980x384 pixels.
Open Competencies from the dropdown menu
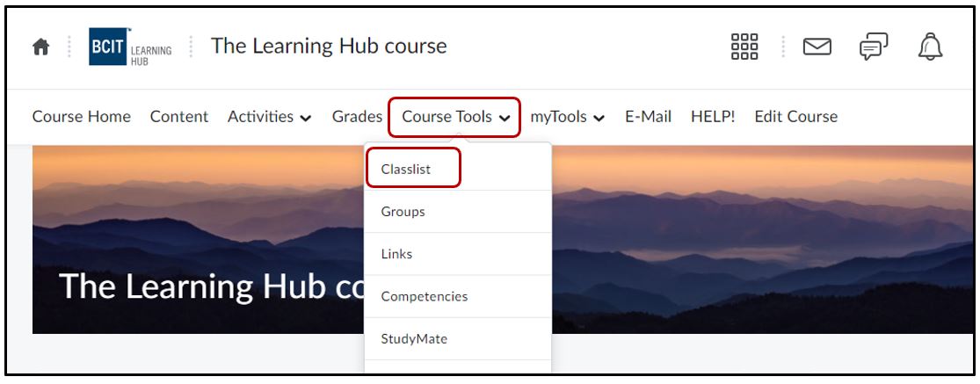(x=425, y=296)
